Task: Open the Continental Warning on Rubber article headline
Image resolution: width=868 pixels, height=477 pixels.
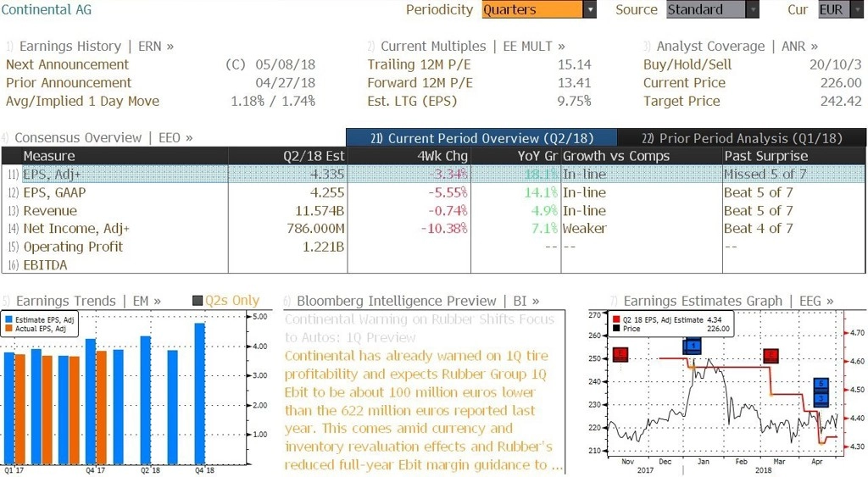Action: point(419,328)
